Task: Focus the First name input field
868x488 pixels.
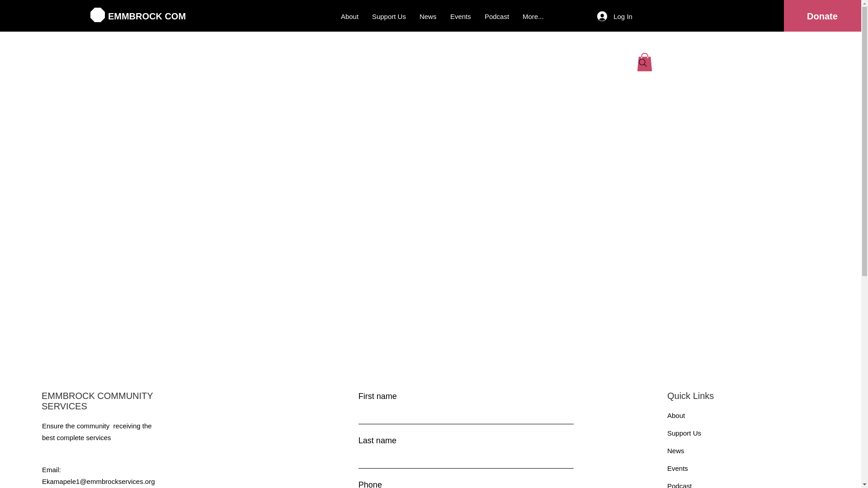Action: coord(466,415)
